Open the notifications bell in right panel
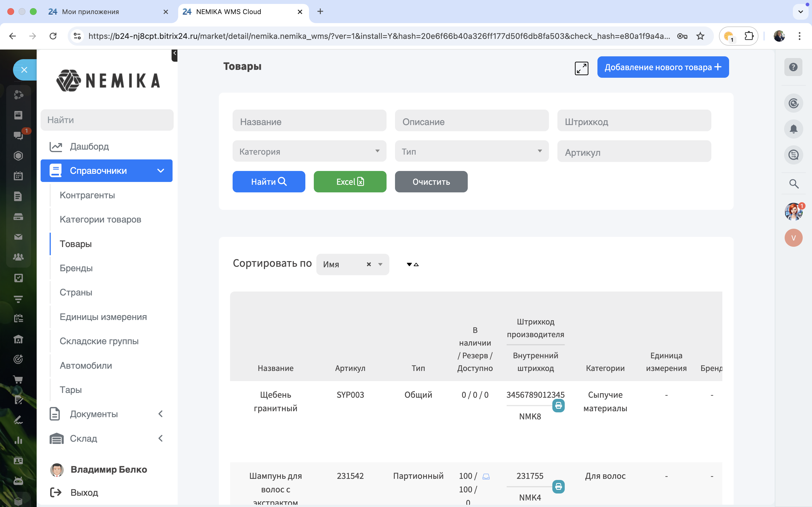This screenshot has width=812, height=507. tap(793, 129)
